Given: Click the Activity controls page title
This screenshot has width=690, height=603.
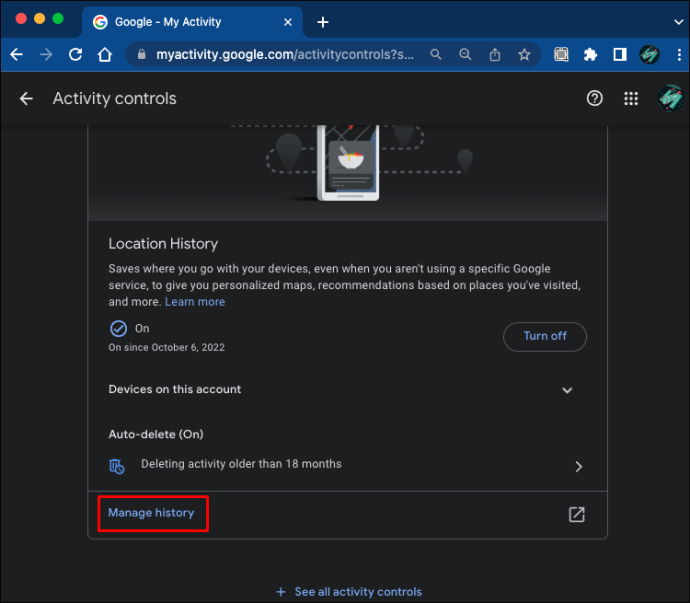Looking at the screenshot, I should (114, 99).
